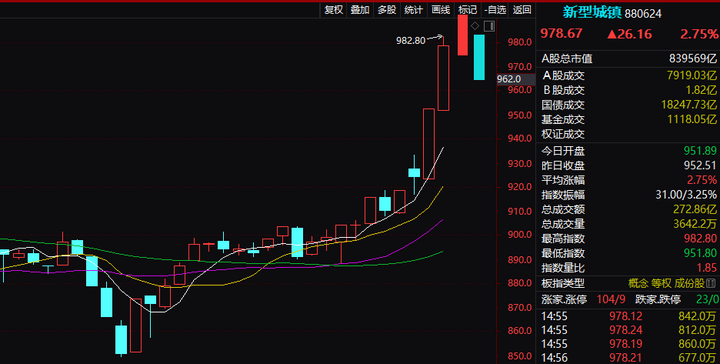Open the 标记 marker menu
The width and height of the screenshot is (720, 364).
tap(467, 10)
